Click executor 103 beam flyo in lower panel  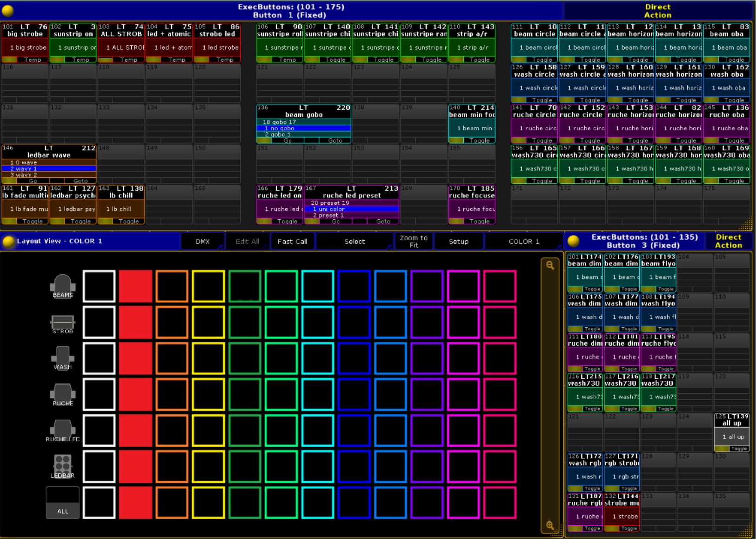coord(658,273)
